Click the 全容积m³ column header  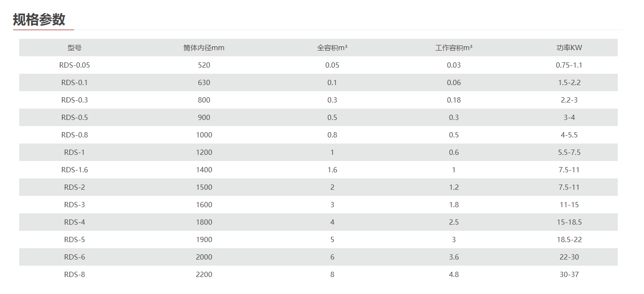pos(332,48)
